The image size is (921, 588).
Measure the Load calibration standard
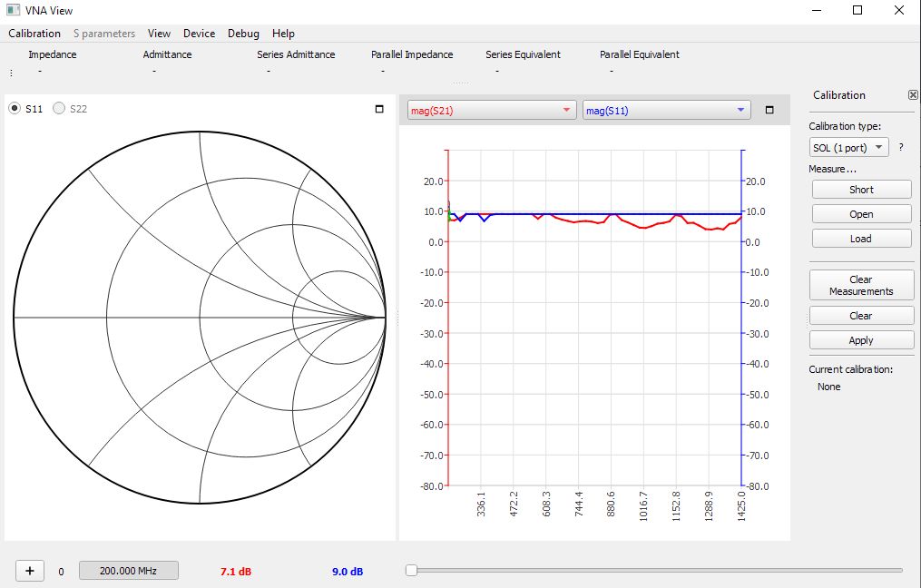(x=861, y=239)
